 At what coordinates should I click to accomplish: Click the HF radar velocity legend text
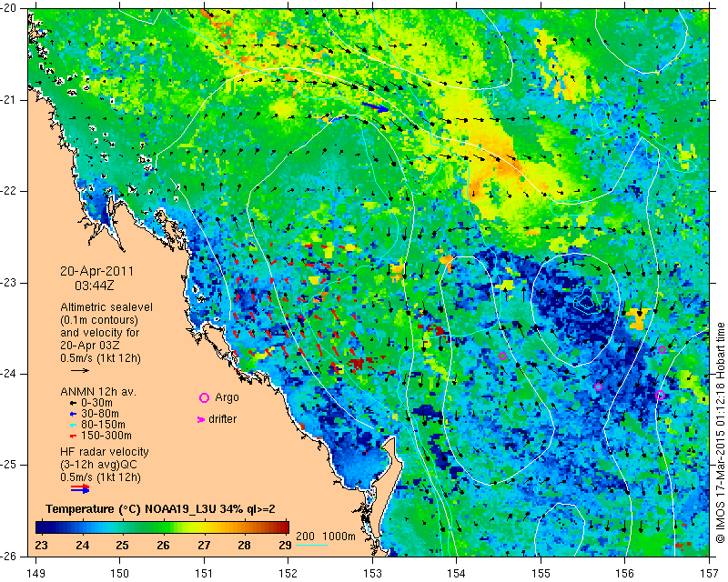(x=105, y=452)
